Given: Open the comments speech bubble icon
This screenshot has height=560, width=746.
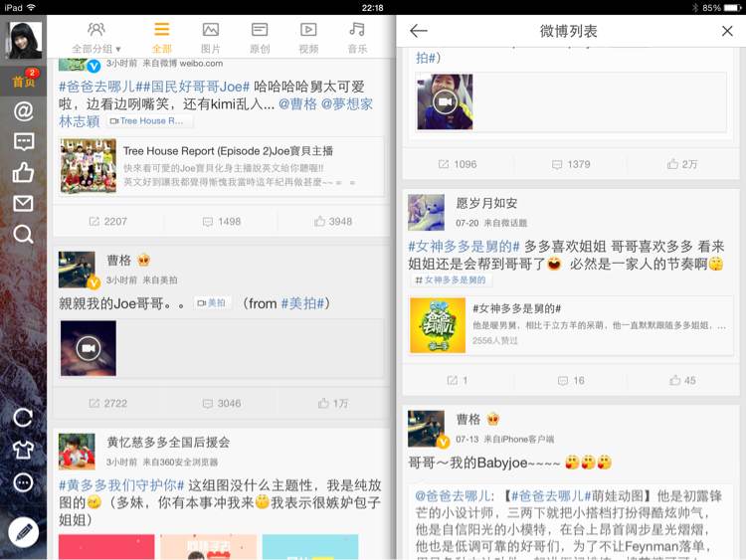Looking at the screenshot, I should 23,142.
